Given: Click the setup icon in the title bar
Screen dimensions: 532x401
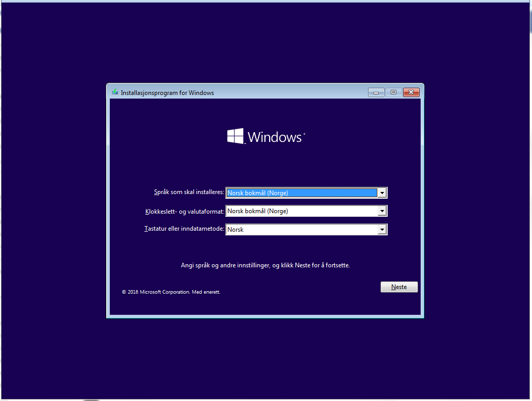Looking at the screenshot, I should [115, 92].
